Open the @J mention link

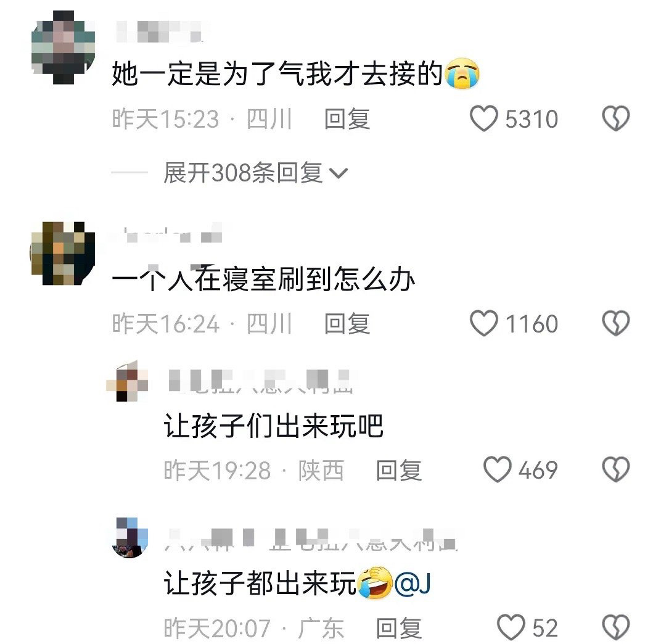point(413,584)
